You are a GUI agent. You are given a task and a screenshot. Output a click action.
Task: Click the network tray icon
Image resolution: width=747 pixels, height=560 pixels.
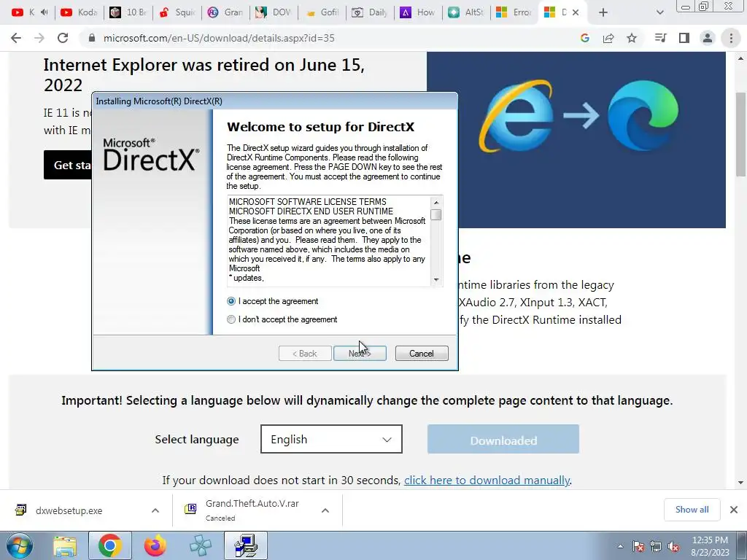tap(656, 547)
